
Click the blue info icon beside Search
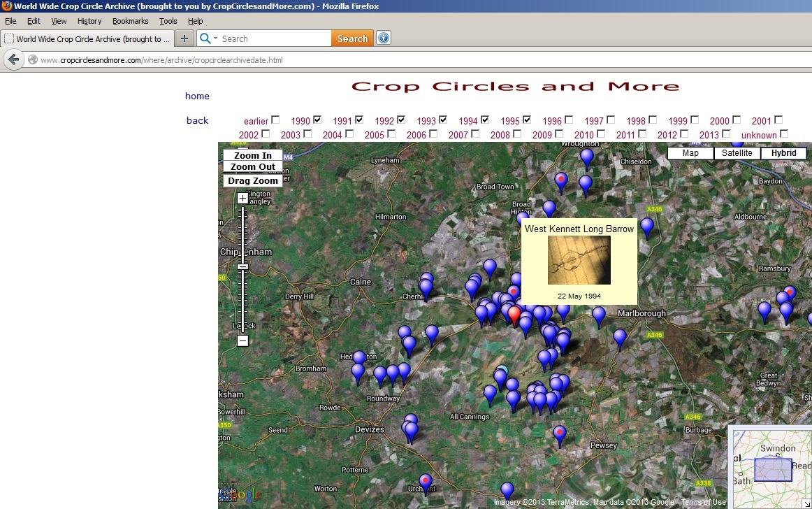[383, 38]
